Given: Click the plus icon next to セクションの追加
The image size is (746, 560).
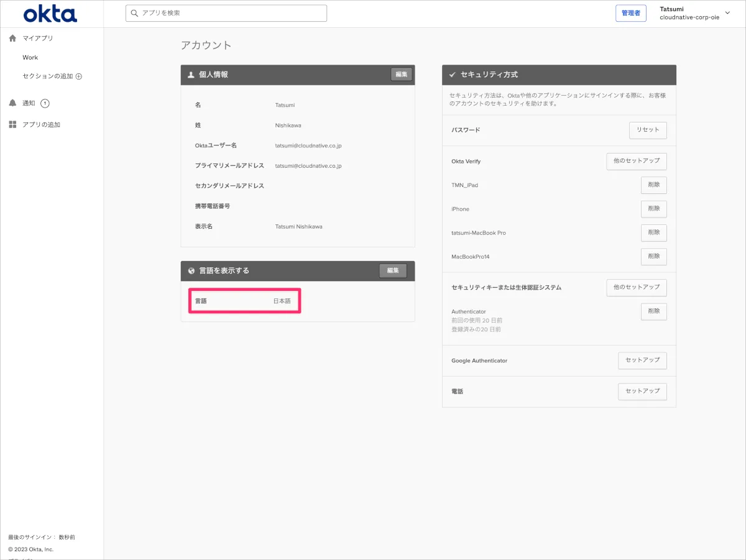Looking at the screenshot, I should (79, 76).
